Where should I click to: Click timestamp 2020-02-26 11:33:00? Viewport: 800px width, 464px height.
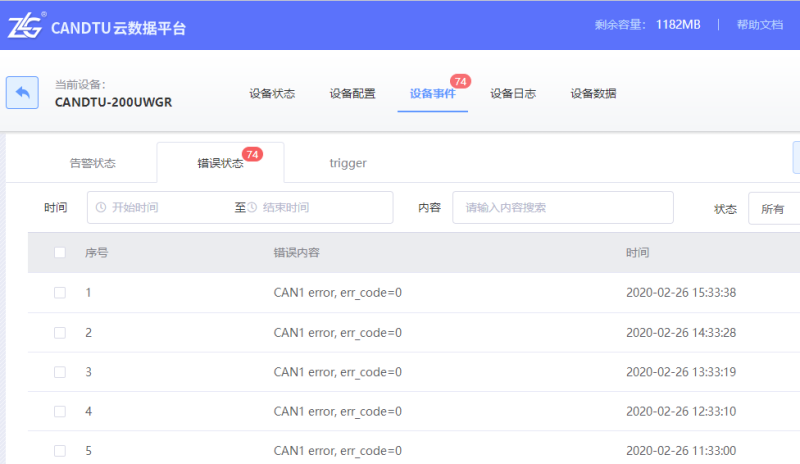point(681,451)
